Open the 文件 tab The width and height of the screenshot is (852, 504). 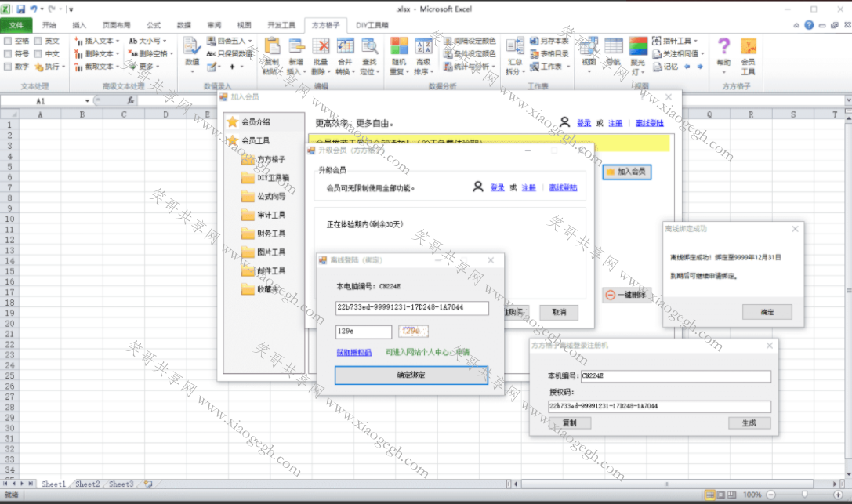16,25
